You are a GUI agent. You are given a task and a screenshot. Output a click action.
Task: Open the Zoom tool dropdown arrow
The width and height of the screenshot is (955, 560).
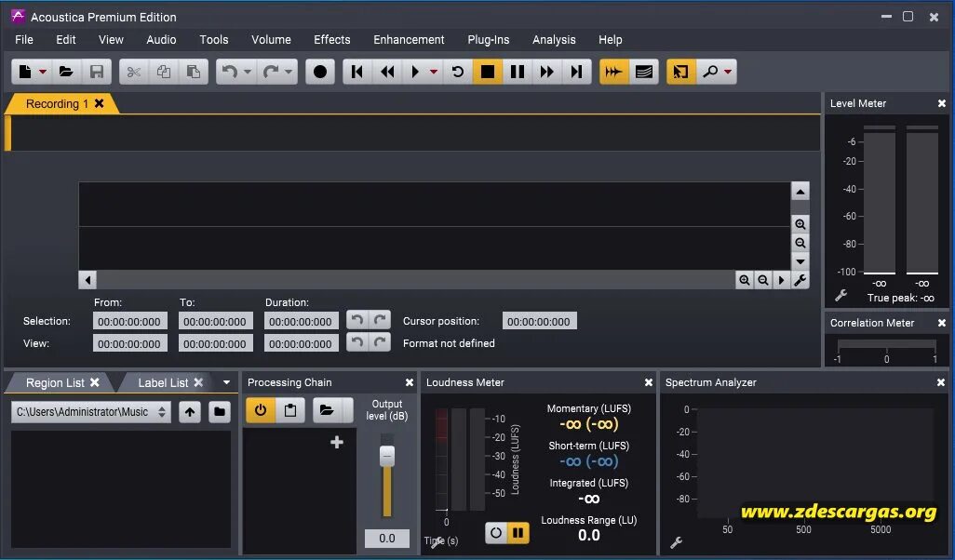click(728, 72)
